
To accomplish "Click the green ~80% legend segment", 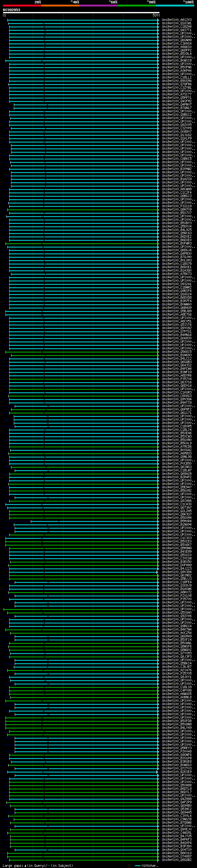I will pos(137,6).
